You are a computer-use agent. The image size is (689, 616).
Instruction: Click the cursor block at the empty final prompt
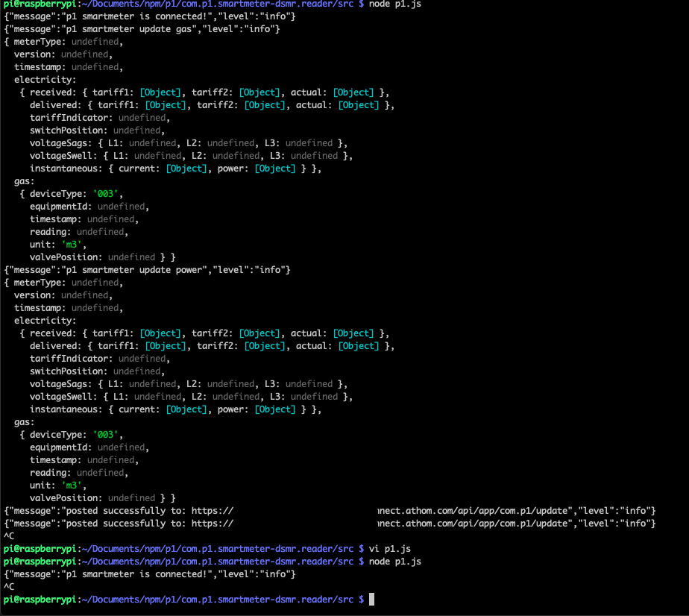[x=372, y=600]
